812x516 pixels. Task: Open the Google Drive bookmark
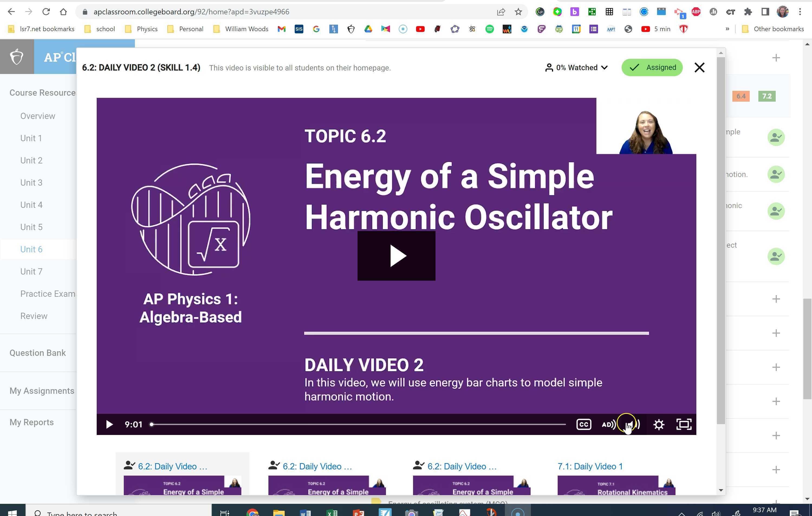click(x=368, y=29)
